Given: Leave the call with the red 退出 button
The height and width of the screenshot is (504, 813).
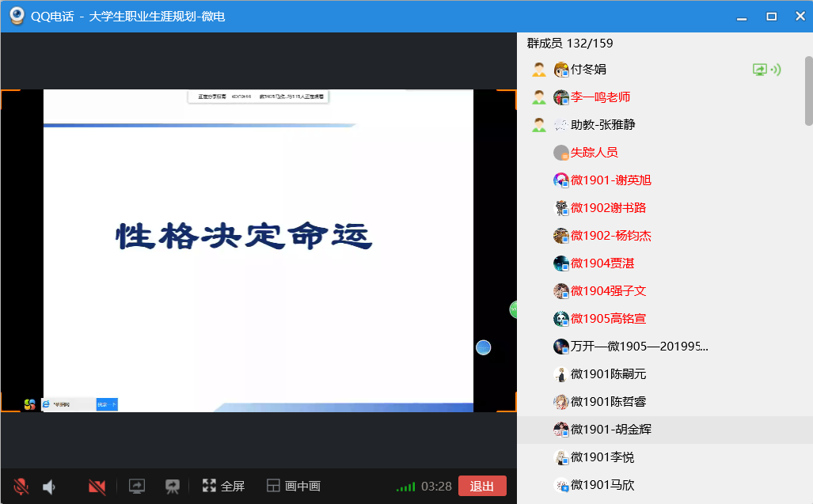Looking at the screenshot, I should tap(482, 487).
